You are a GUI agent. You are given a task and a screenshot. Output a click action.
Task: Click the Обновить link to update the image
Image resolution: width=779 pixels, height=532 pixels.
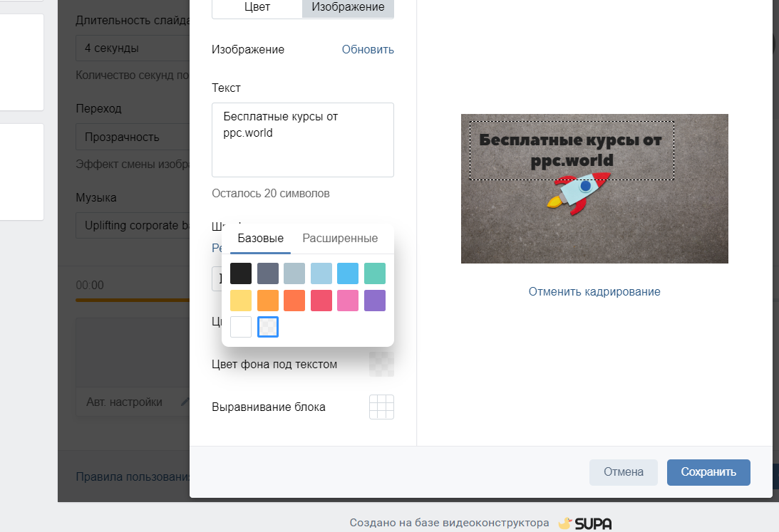[367, 50]
